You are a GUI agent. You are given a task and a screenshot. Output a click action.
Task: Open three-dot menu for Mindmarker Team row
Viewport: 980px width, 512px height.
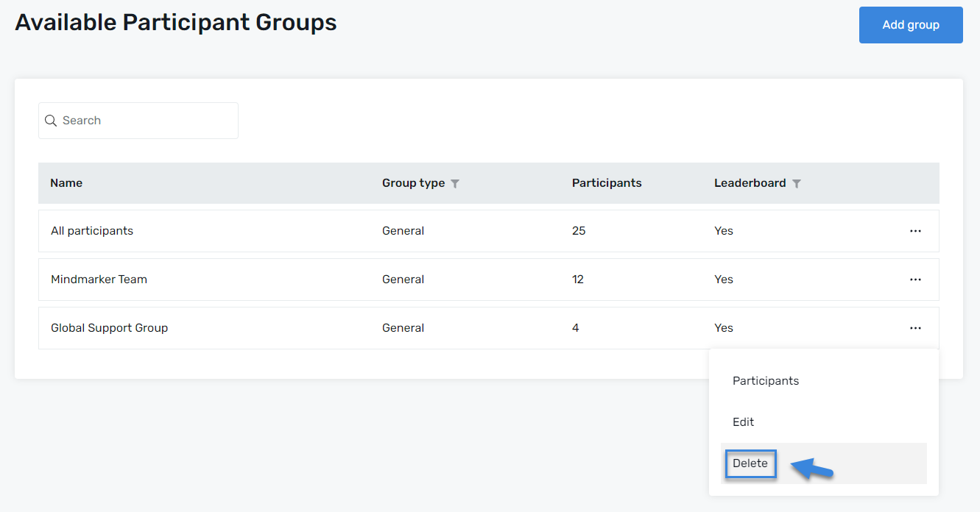tap(915, 280)
